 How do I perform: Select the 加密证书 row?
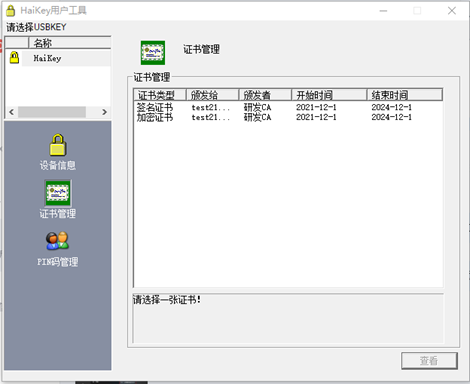[x=288, y=117]
